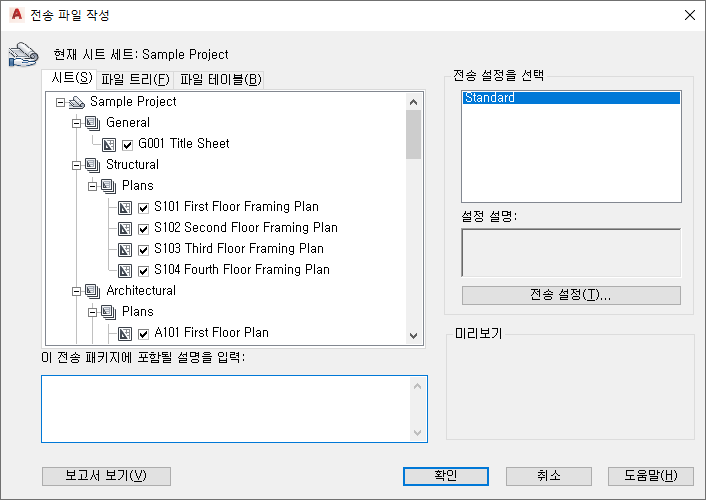The width and height of the screenshot is (706, 500).
Task: Click the A101 First Floor Plan sheet icon
Action: [125, 333]
